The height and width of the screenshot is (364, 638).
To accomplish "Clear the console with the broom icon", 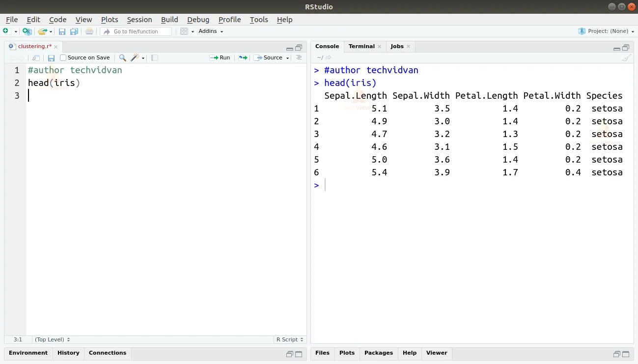I will (627, 57).
